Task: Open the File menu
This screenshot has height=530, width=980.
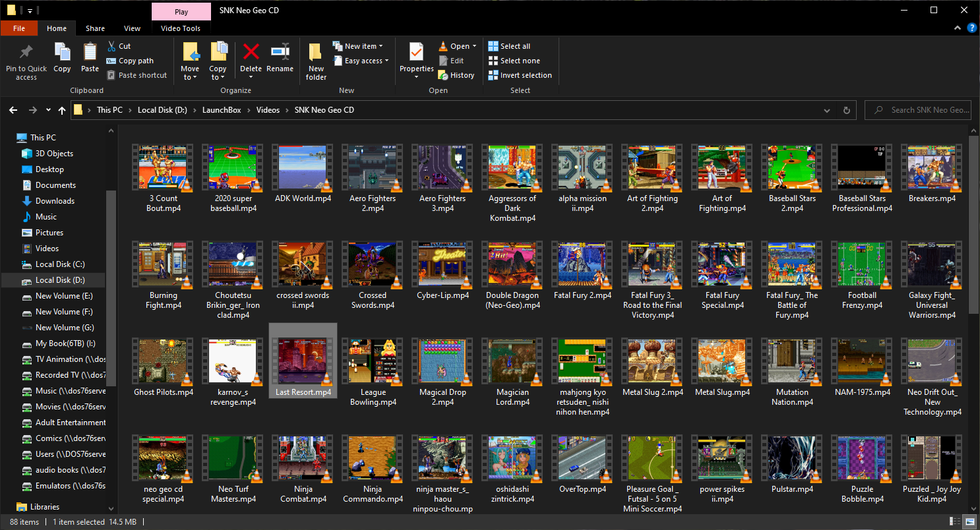Action: tap(19, 28)
